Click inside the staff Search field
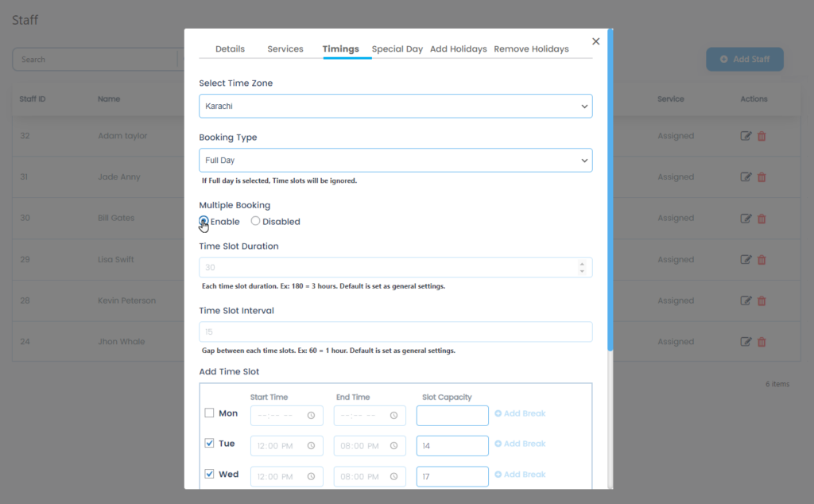 [x=95, y=59]
